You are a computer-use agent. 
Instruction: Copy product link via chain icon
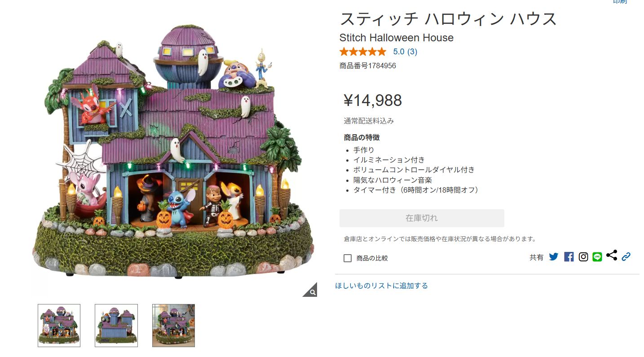coord(626,257)
